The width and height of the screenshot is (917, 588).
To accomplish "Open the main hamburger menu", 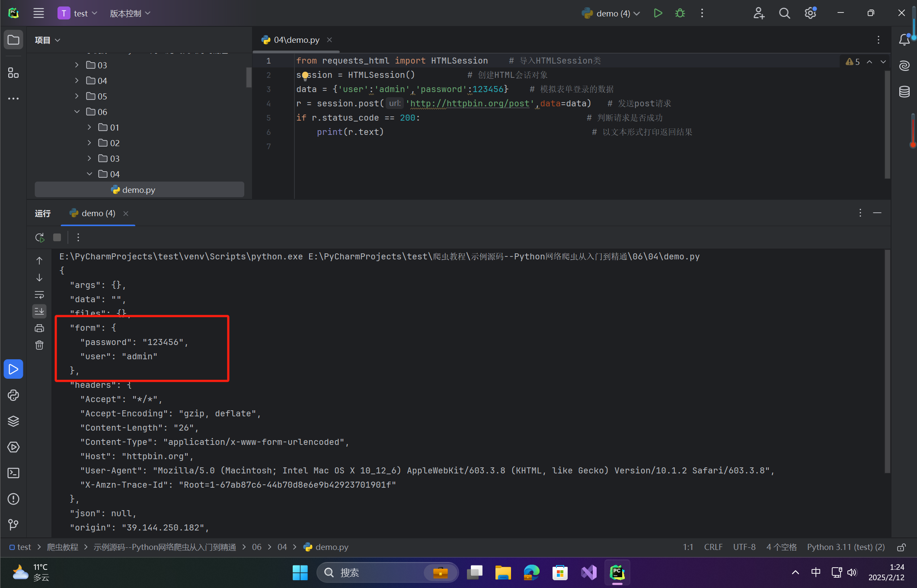I will coord(38,13).
